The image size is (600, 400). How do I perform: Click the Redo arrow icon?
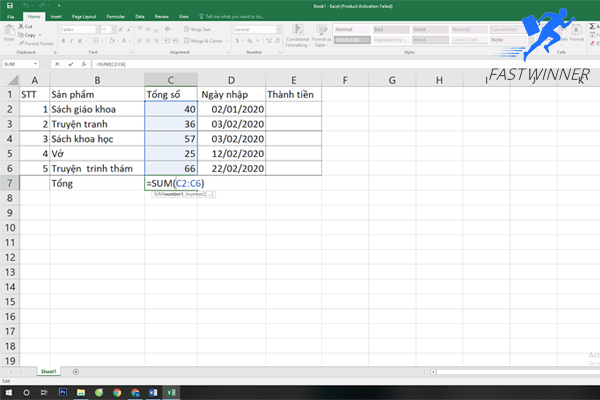[x=42, y=5]
